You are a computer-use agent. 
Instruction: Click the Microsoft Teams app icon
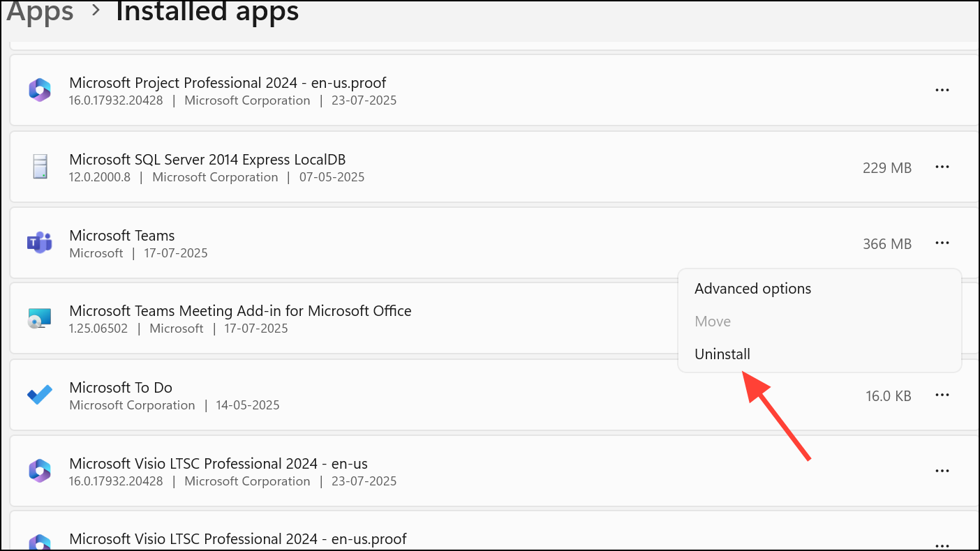click(x=40, y=243)
